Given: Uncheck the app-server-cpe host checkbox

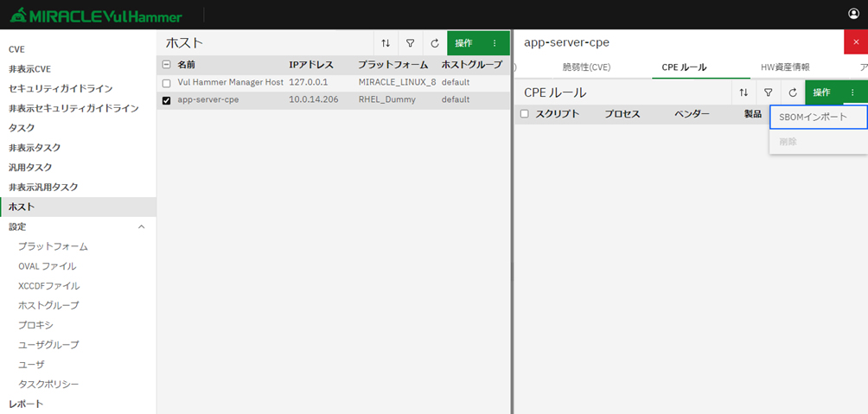Looking at the screenshot, I should (166, 100).
